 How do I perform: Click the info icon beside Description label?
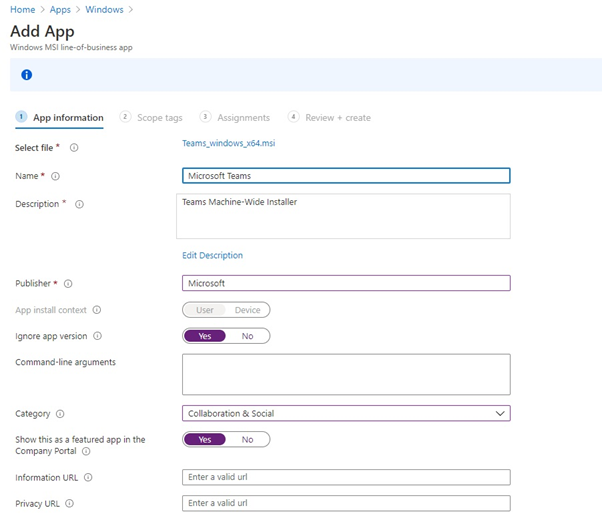79,204
